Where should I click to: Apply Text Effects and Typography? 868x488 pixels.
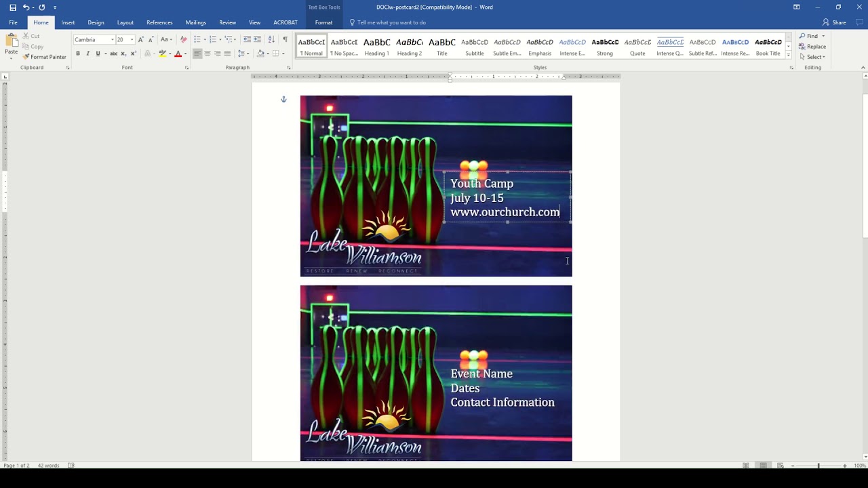coord(147,54)
